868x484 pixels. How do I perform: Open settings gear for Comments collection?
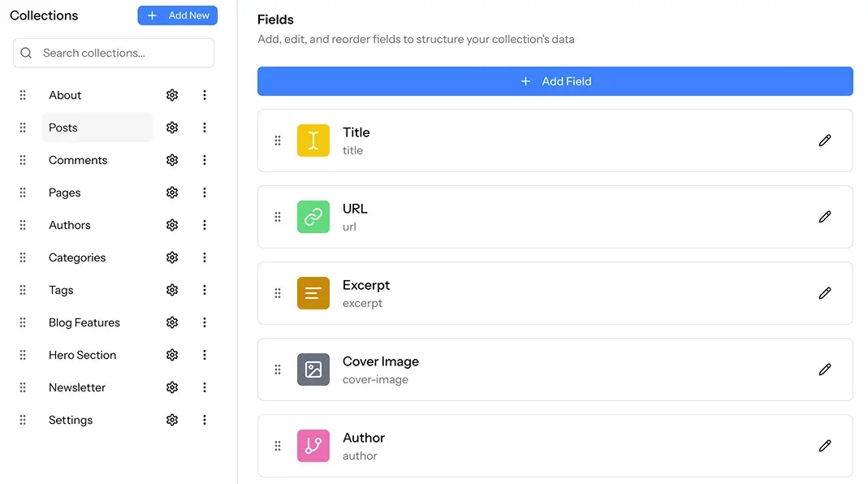point(172,160)
